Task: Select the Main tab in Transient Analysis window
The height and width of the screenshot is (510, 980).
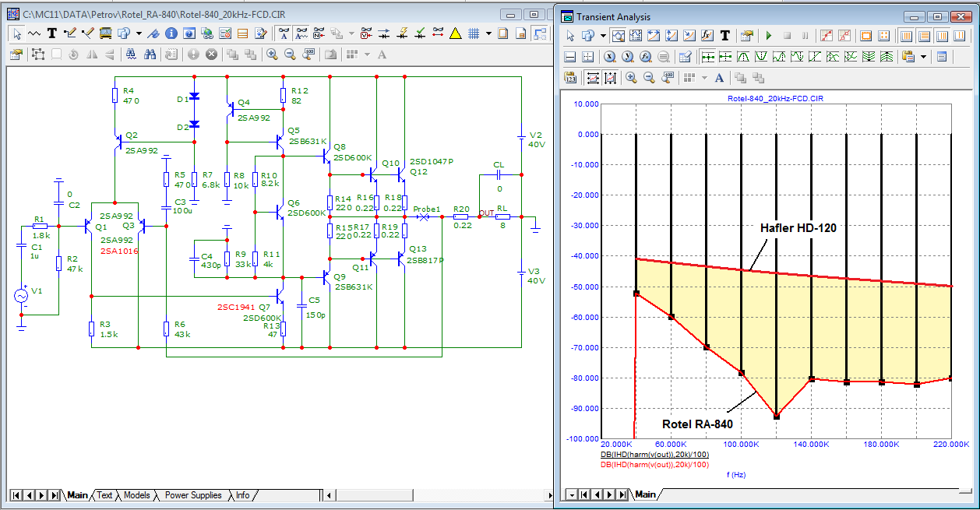Action: (645, 494)
